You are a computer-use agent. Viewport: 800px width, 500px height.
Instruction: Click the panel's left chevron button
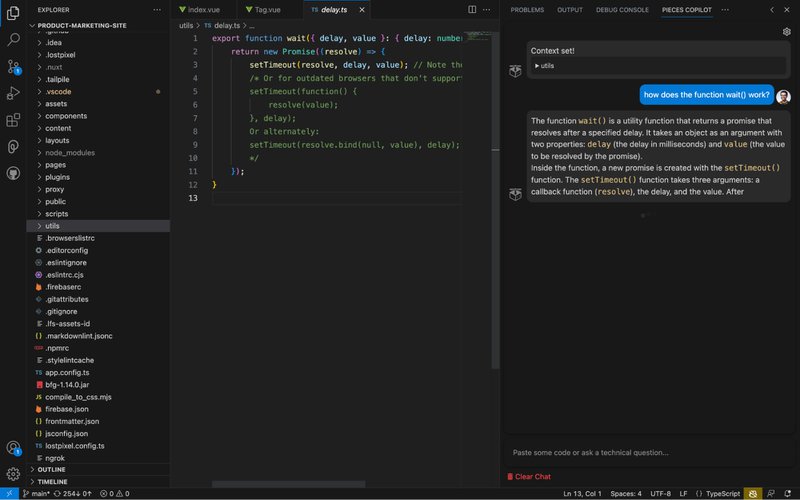tap(772, 10)
